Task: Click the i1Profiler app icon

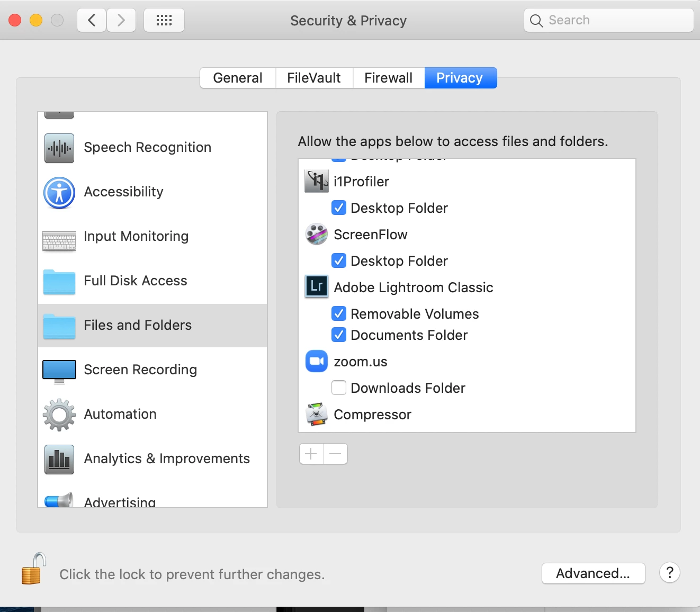Action: coord(317,182)
